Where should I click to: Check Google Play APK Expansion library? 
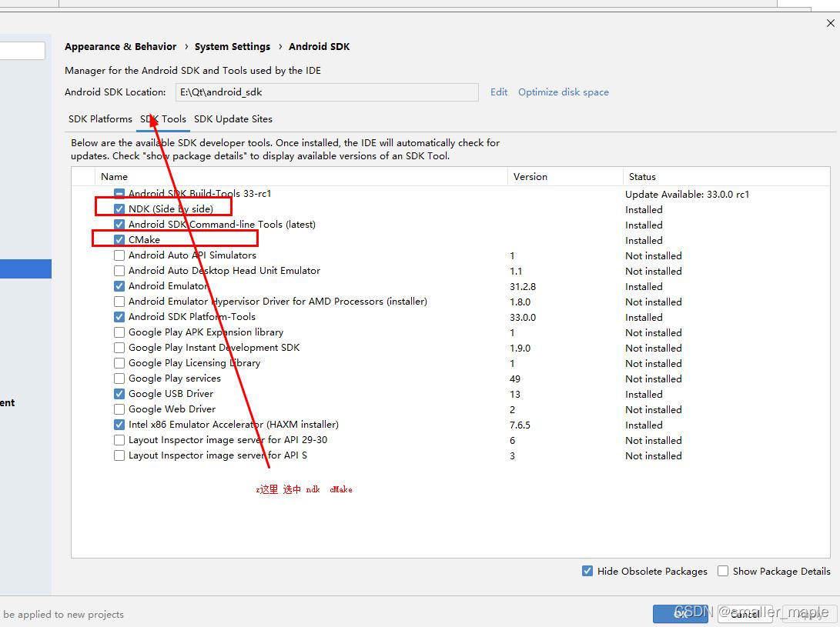119,332
